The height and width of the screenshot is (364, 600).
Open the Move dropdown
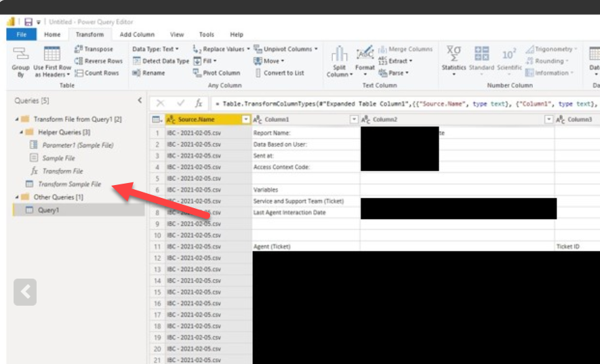pyautogui.click(x=269, y=61)
